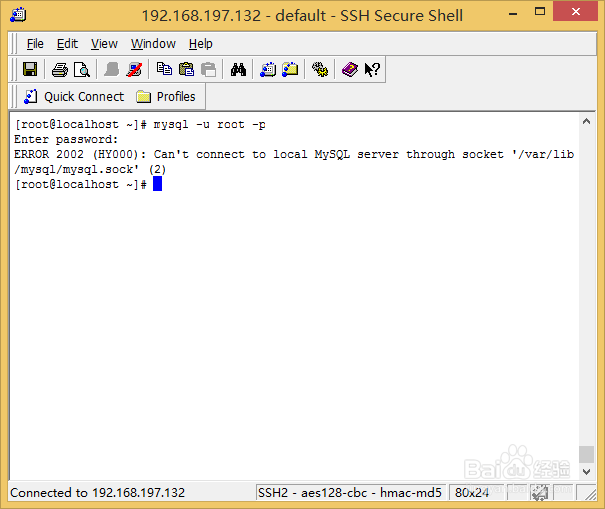Image resolution: width=605 pixels, height=509 pixels.
Task: Open the Help menu
Action: coord(201,44)
